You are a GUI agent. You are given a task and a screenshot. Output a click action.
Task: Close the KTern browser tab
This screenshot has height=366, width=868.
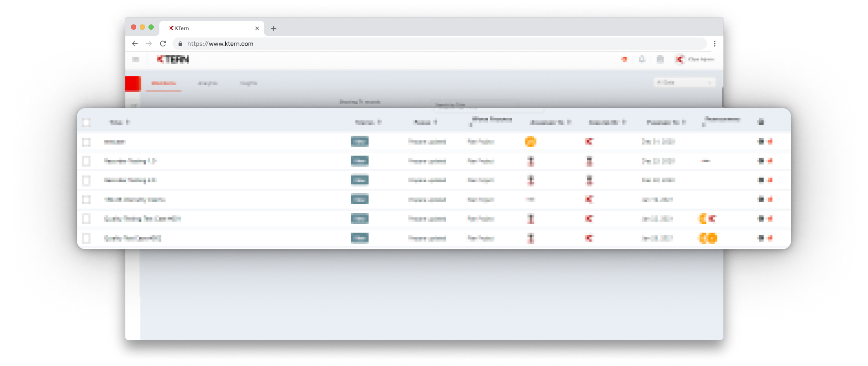click(x=257, y=28)
